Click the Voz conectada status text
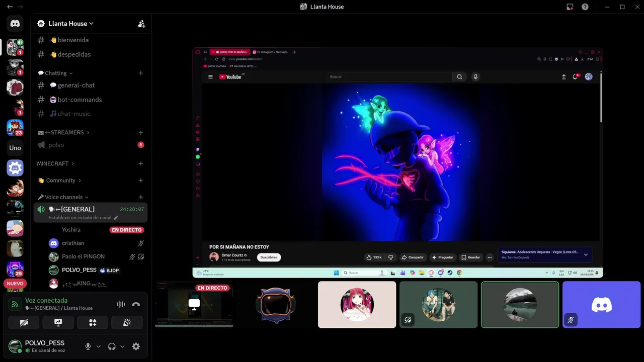644x362 pixels. pyautogui.click(x=46, y=300)
